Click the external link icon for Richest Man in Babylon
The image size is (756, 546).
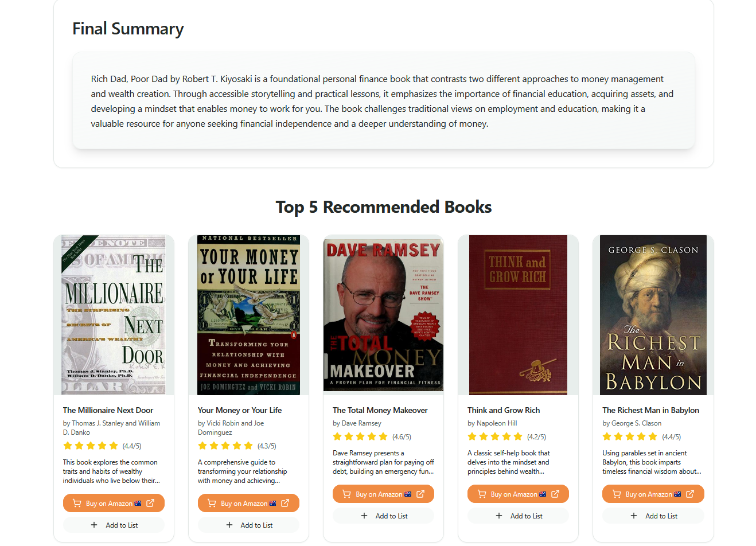[690, 494]
